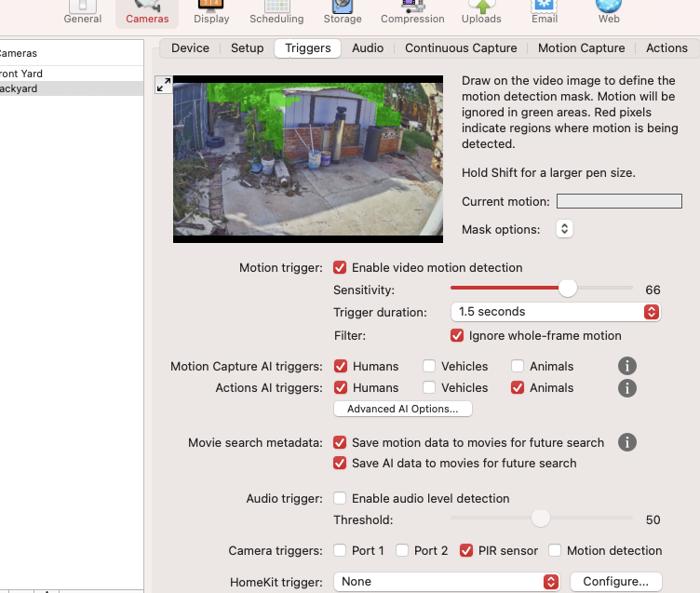Adjust the audio Threshold slider handle
This screenshot has width=700, height=593.
(x=541, y=518)
